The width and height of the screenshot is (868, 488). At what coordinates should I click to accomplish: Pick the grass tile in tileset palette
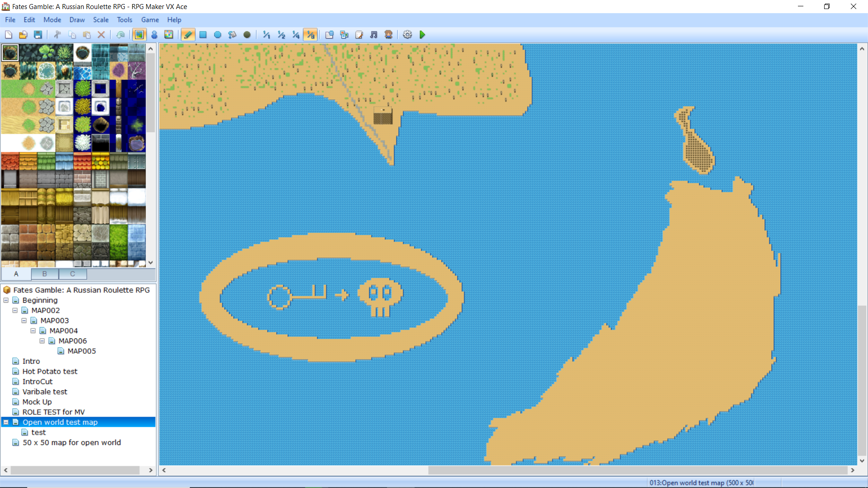(10, 89)
